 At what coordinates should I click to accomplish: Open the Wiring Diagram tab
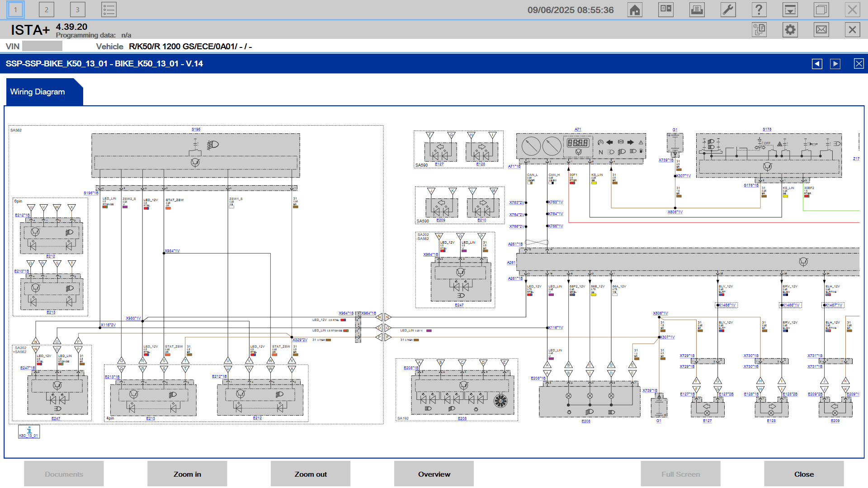tap(38, 92)
